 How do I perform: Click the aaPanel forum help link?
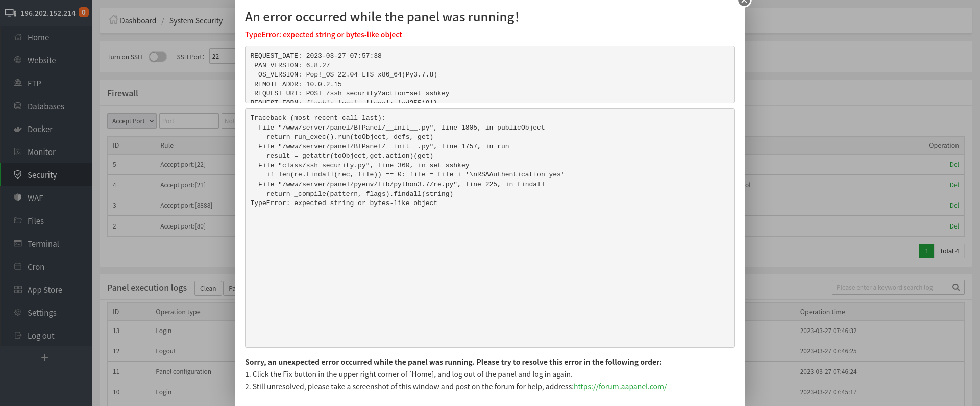(620, 387)
